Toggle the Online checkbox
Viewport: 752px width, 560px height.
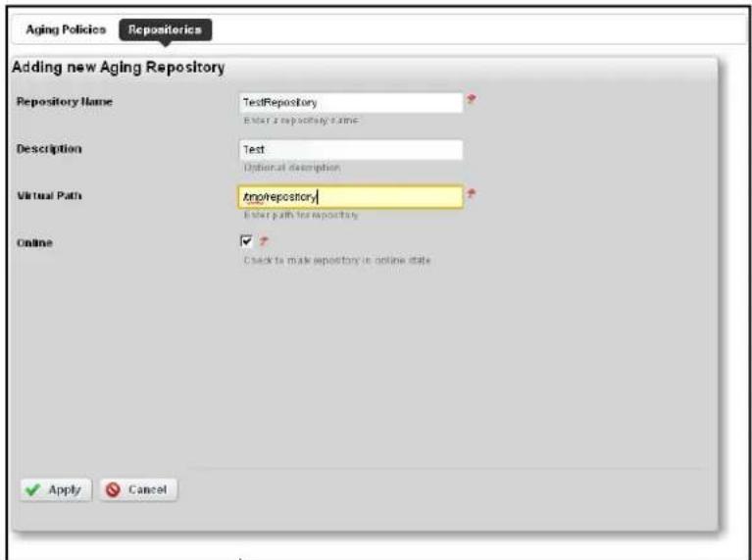(245, 240)
